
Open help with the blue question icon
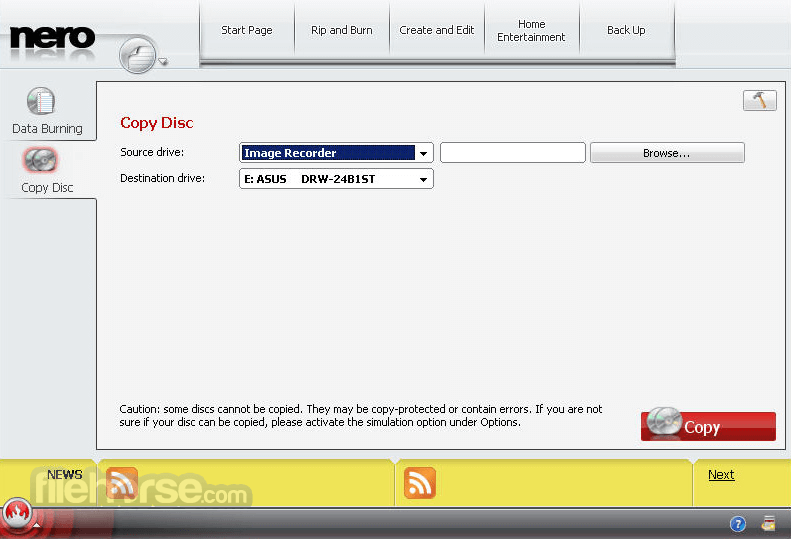(x=738, y=524)
